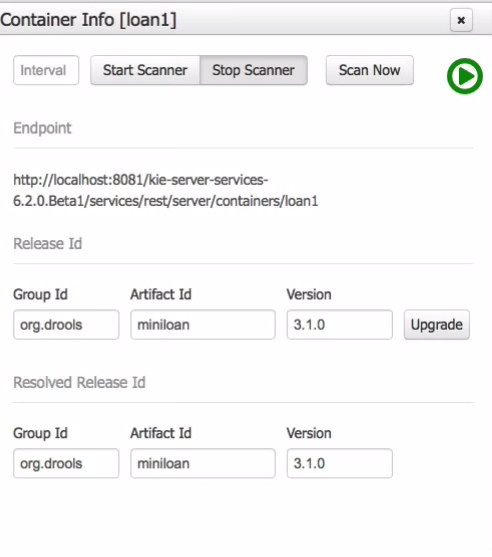The height and width of the screenshot is (557, 492).
Task: Click the Container Info [loan1] title
Action: 88,20
